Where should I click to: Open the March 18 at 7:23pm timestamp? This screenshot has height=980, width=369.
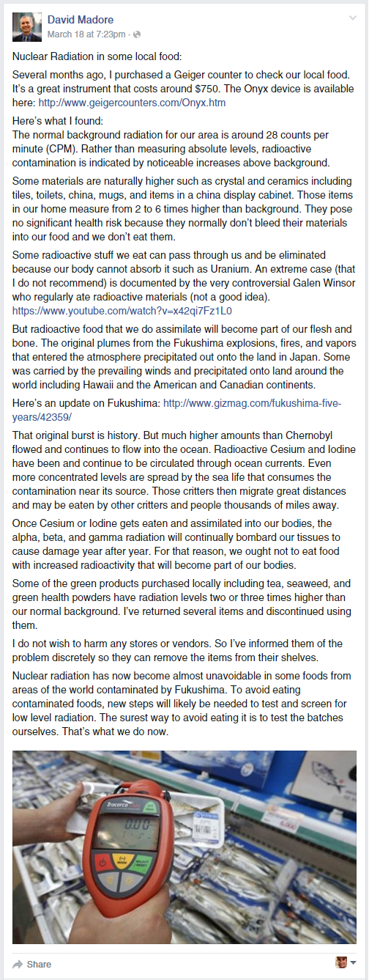point(86,34)
